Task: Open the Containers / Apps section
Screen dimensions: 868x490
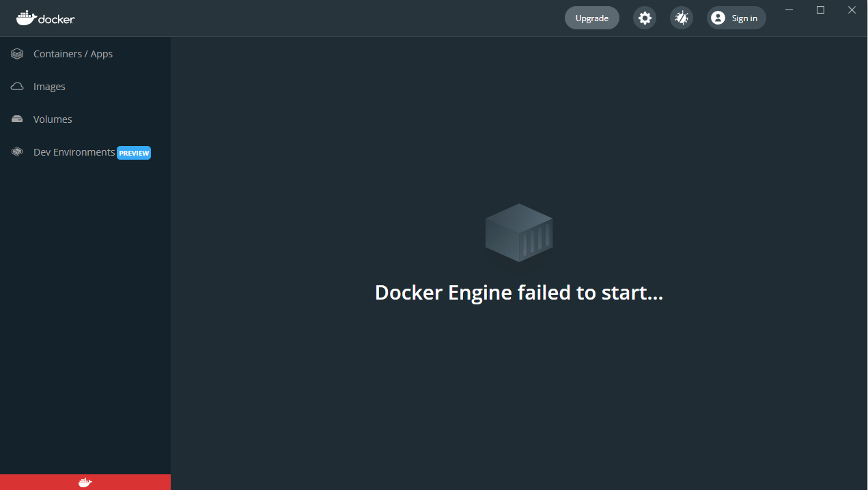Action: point(85,54)
